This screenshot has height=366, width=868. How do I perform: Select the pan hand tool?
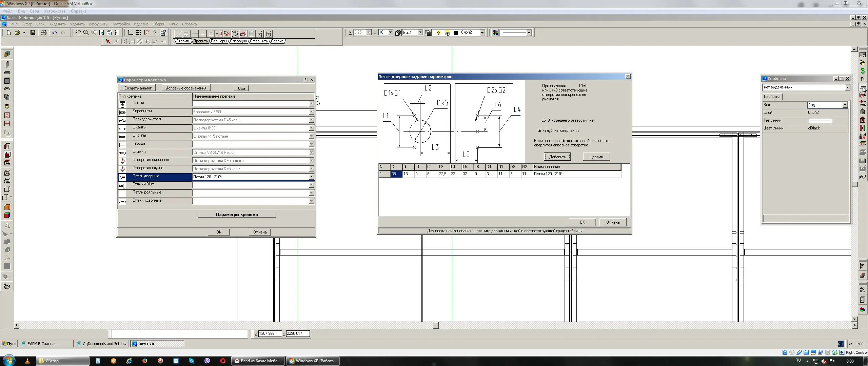78,33
